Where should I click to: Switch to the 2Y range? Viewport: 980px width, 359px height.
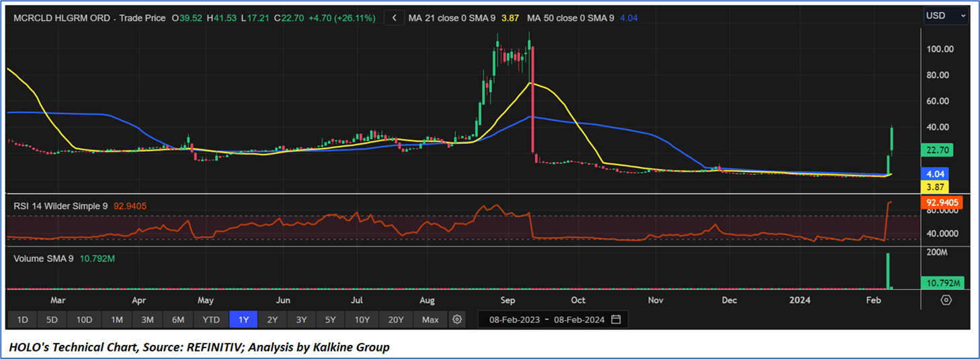272,319
